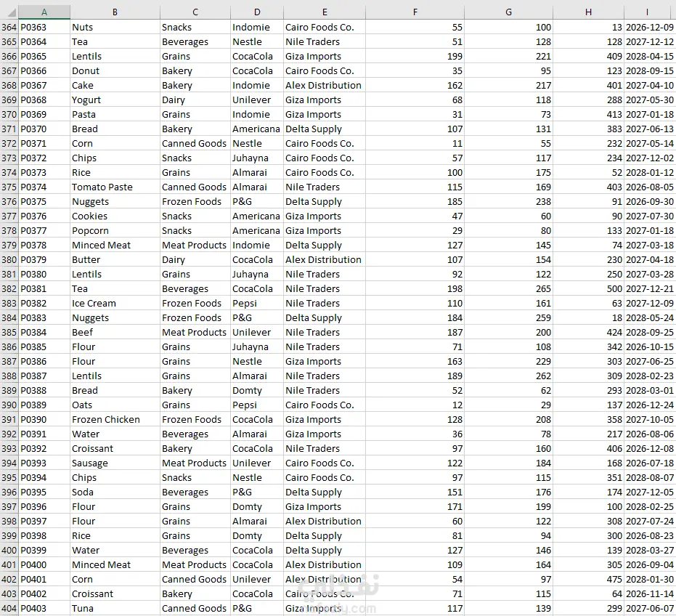The height and width of the screenshot is (616, 676).
Task: Select row 380 header
Action: point(9,259)
